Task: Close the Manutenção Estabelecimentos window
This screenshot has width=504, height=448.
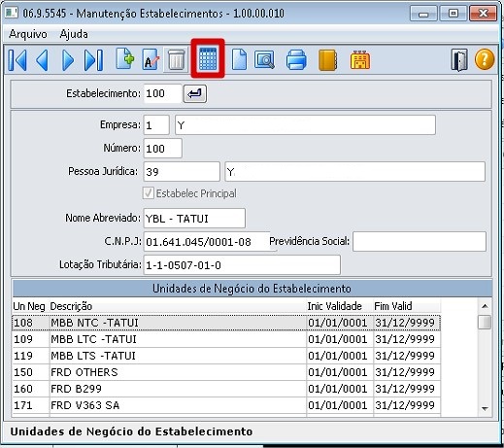Action: point(483,14)
